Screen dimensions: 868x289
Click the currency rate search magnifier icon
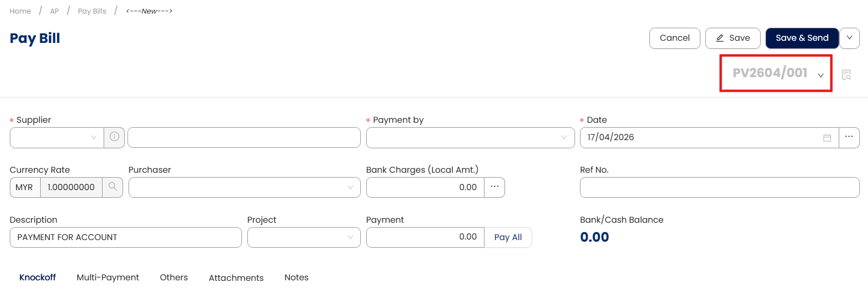(113, 187)
